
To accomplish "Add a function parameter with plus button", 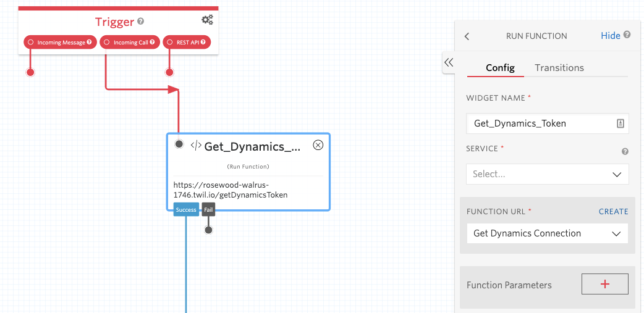I will [604, 284].
